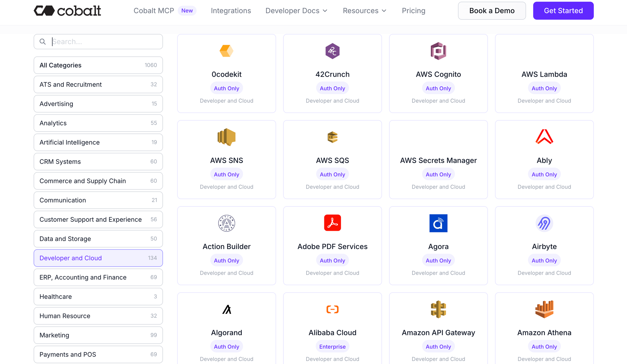Click the Adobe PDF Services red icon
This screenshot has width=627, height=364.
332,223
